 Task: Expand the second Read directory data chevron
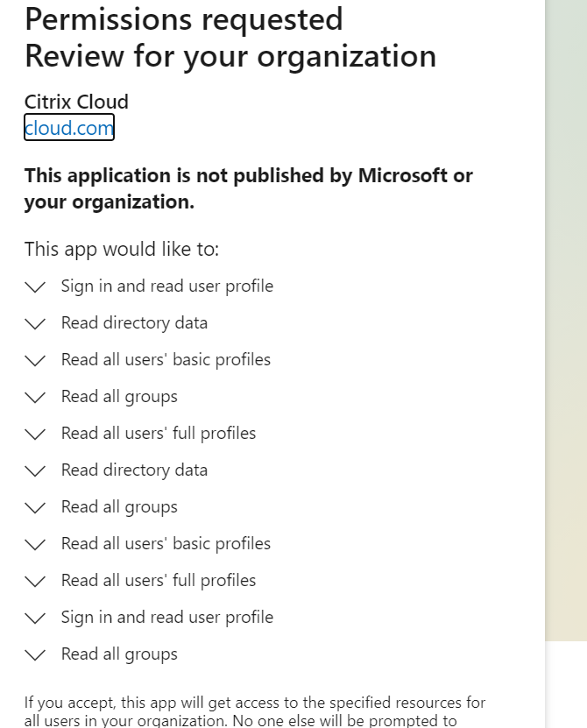point(35,470)
